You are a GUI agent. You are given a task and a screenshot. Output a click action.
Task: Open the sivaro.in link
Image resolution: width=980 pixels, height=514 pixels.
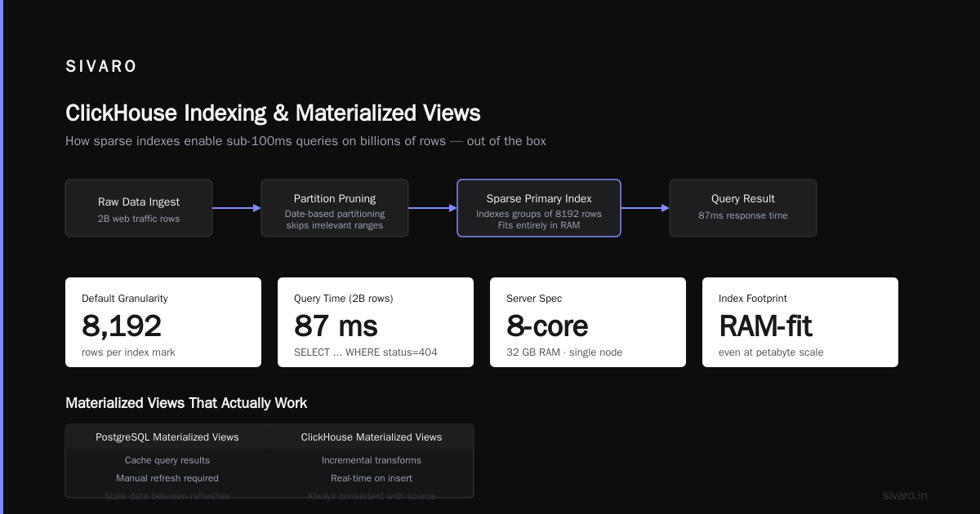point(905,495)
